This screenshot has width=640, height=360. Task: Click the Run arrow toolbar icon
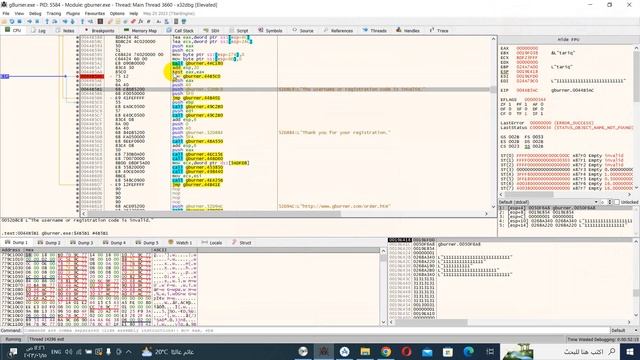(x=29, y=21)
